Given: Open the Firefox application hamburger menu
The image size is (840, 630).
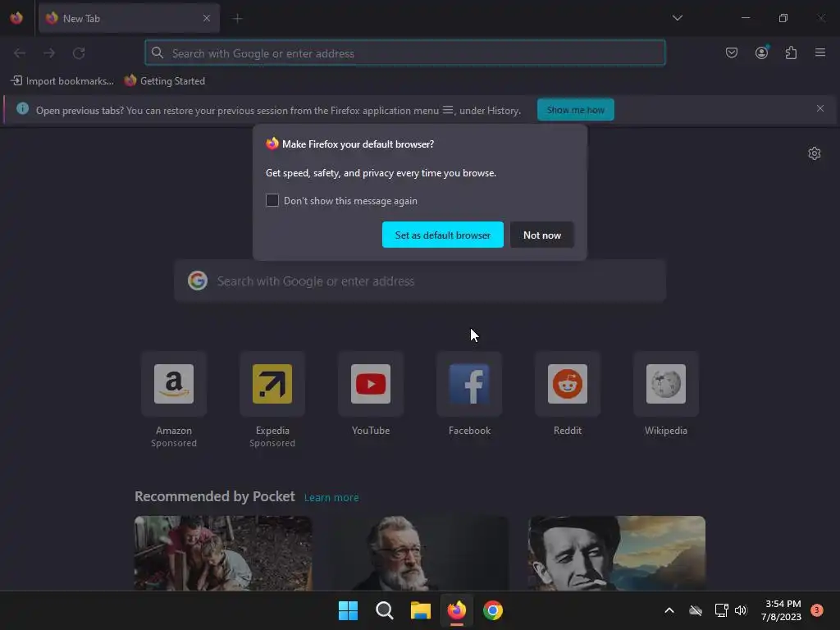Looking at the screenshot, I should tap(820, 52).
